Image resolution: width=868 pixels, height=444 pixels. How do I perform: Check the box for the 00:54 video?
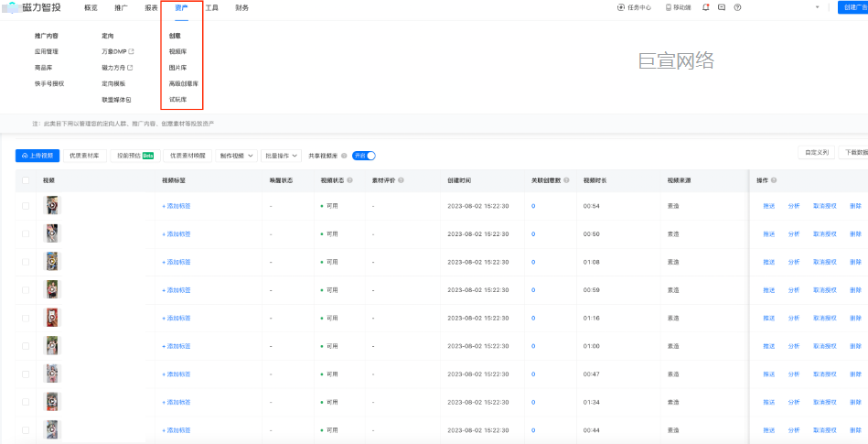click(x=26, y=206)
